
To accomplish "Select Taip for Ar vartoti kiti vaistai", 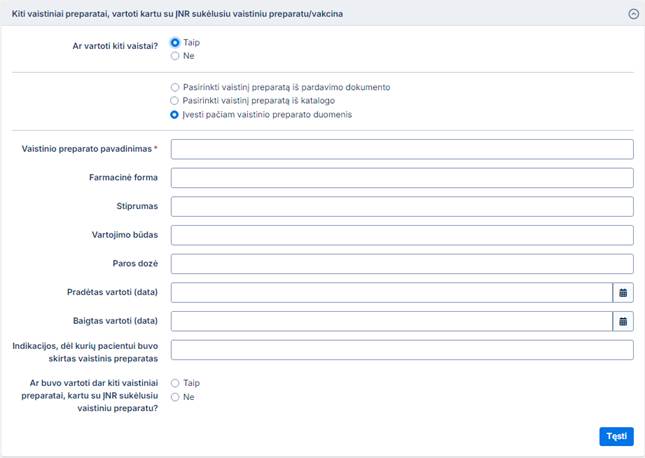I will click(x=176, y=43).
